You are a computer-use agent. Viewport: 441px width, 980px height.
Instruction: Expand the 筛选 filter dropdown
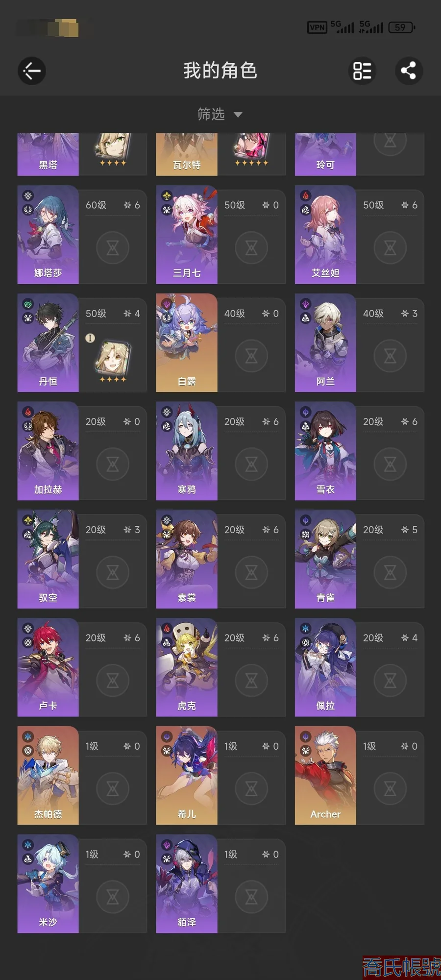tap(220, 114)
